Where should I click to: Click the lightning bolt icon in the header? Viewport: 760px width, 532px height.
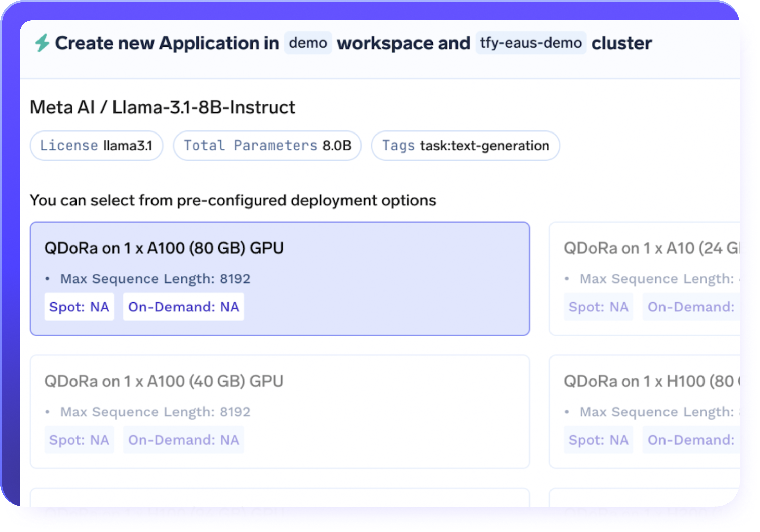click(42, 42)
